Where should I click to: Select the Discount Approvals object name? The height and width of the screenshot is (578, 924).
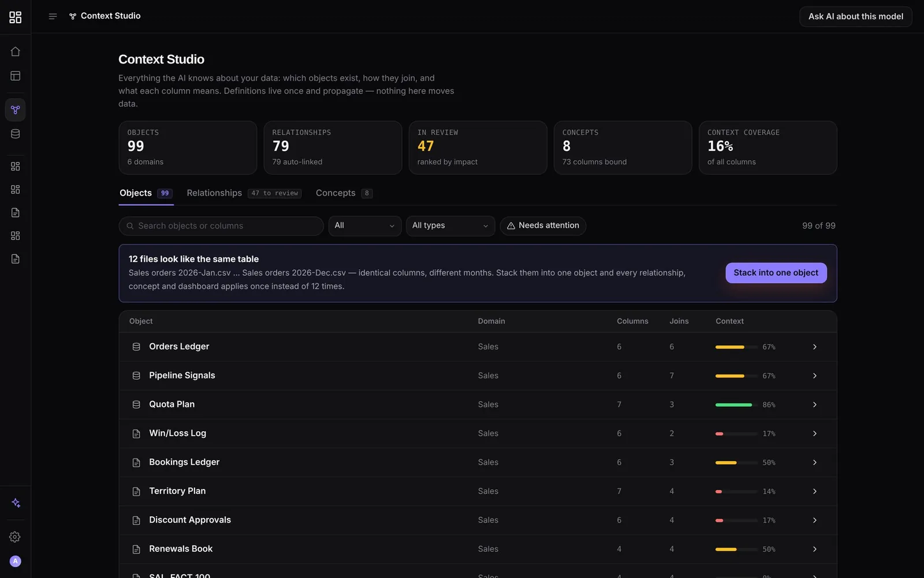click(190, 520)
